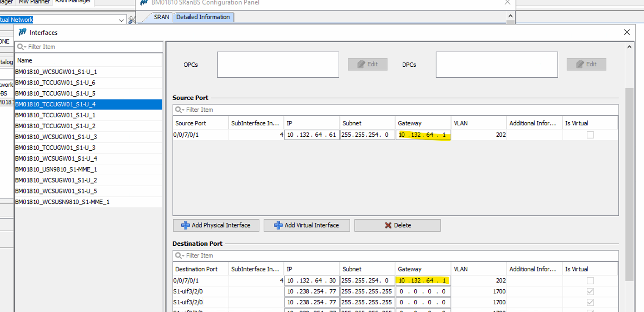Screen dimensions: 644x312
Task: Switch to the SRAN tab
Action: pyautogui.click(x=161, y=17)
